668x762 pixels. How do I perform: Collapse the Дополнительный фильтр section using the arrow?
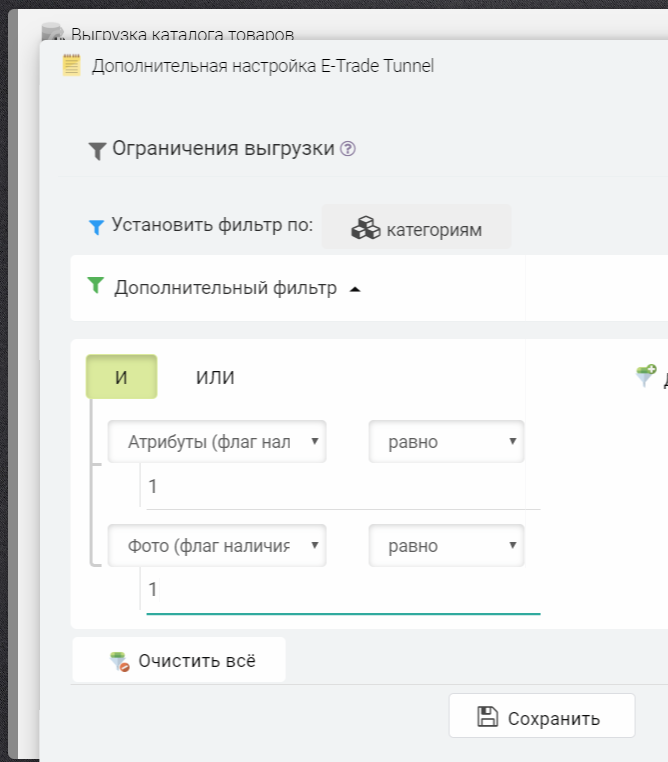pos(354,289)
